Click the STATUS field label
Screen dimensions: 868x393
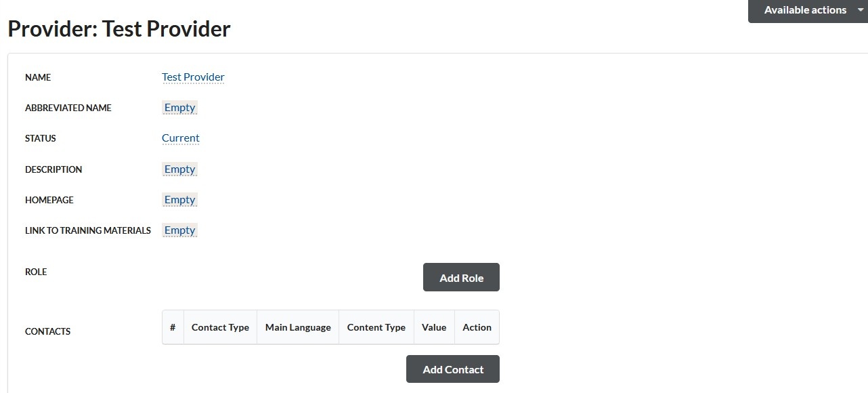[x=41, y=138]
